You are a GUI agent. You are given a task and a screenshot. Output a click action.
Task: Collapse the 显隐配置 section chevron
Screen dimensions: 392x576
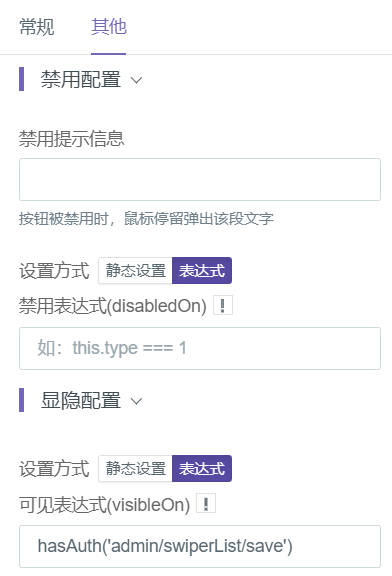pos(136,401)
